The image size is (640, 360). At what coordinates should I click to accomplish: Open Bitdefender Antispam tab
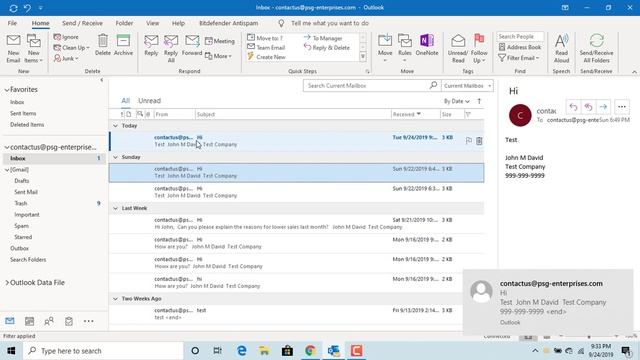pyautogui.click(x=229, y=23)
